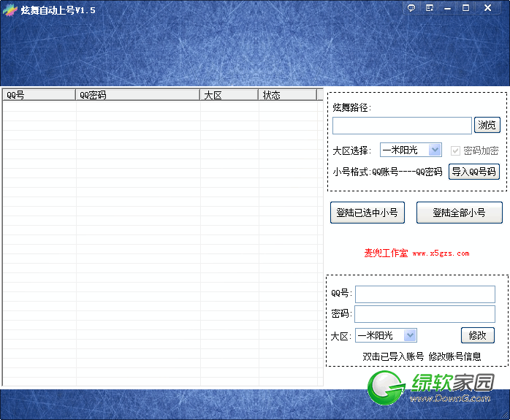The height and width of the screenshot is (420, 510).
Task: Click the app logo icon in title bar
Action: point(9,10)
